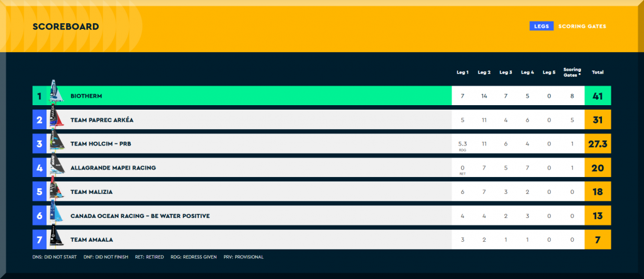The width and height of the screenshot is (644, 279).
Task: Click Biotherm's total score 41
Action: (597, 96)
